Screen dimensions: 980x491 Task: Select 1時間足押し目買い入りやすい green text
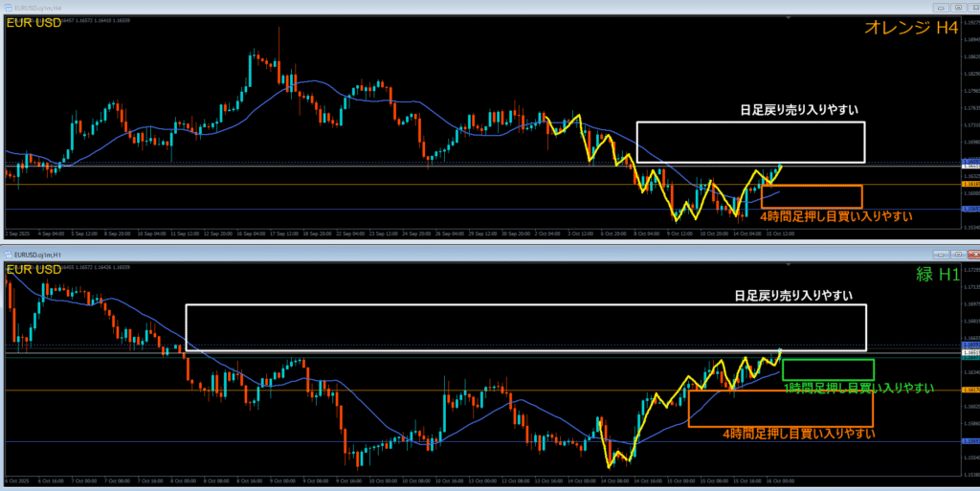point(859,388)
